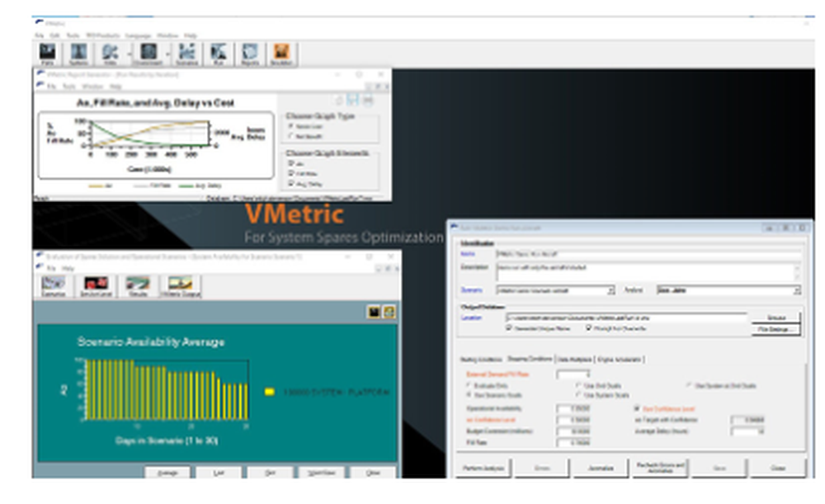Open the Scenario combo box in run dialog
Screen dimensions: 825x504
(x=555, y=290)
